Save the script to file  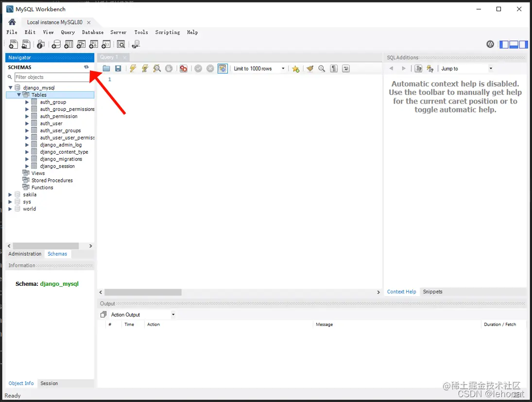118,69
